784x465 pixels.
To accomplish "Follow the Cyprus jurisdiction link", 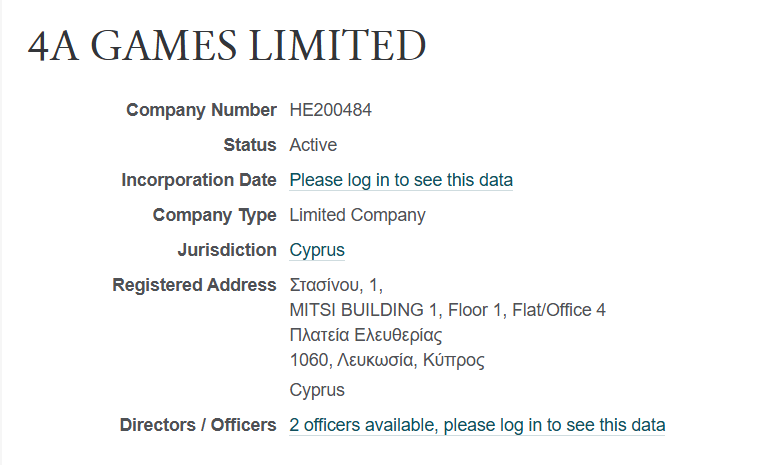I will (317, 250).
